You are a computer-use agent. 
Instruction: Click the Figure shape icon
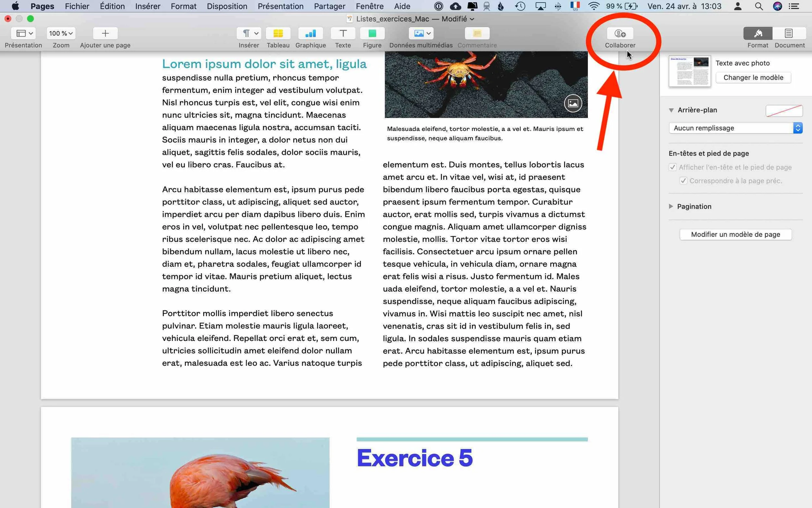372,33
